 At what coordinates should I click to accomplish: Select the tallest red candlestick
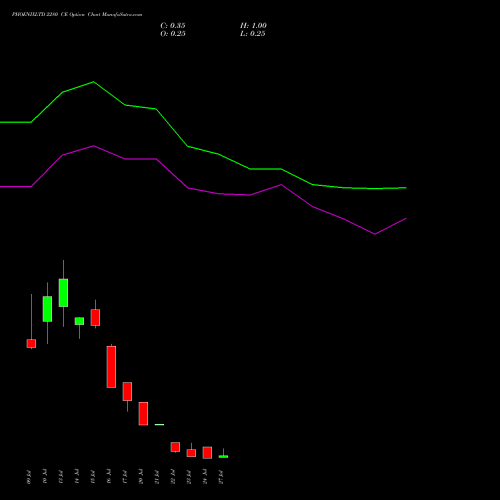tap(111, 367)
